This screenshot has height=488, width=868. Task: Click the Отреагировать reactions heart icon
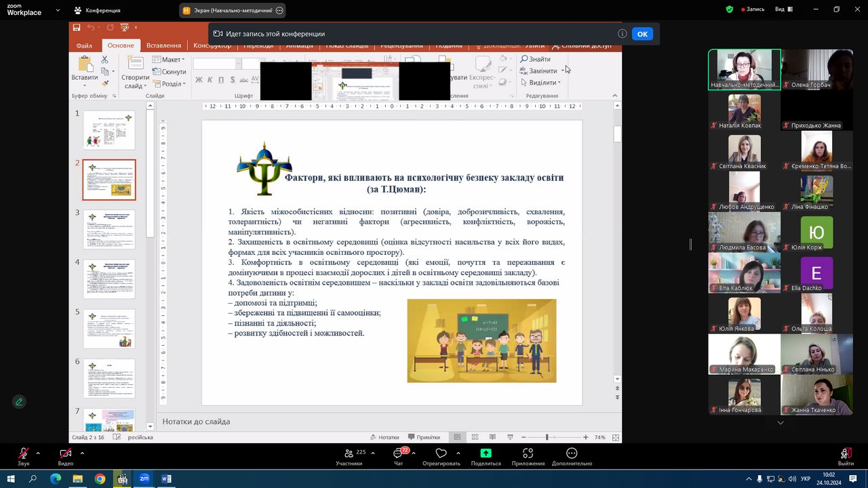441,453
